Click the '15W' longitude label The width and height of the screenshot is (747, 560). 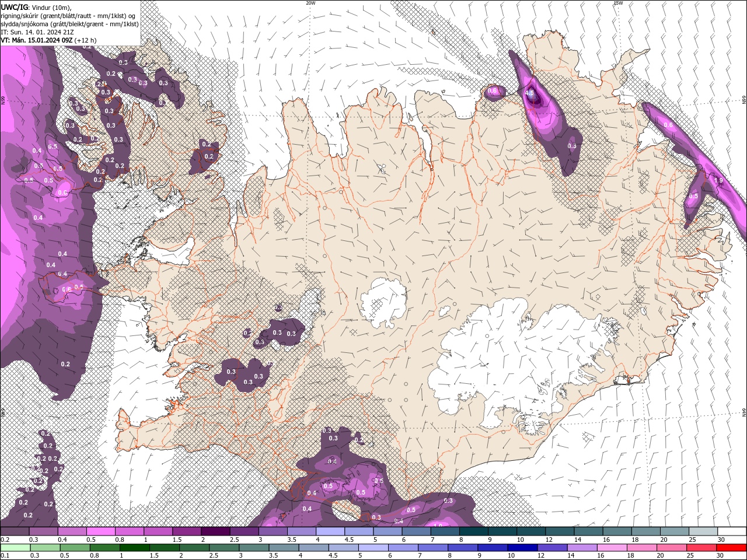coord(618,3)
